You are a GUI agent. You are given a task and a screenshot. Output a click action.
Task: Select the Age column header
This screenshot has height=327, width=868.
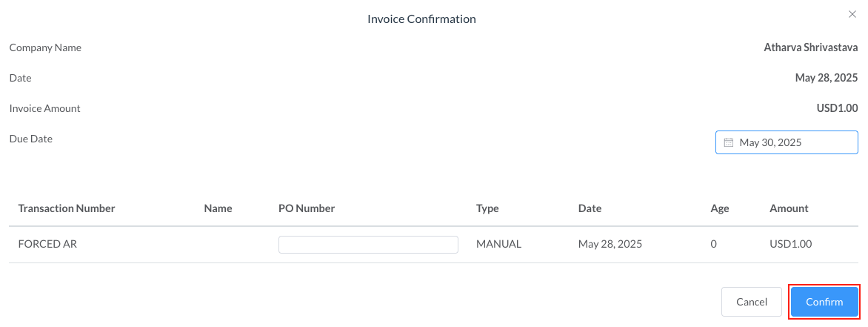point(720,208)
